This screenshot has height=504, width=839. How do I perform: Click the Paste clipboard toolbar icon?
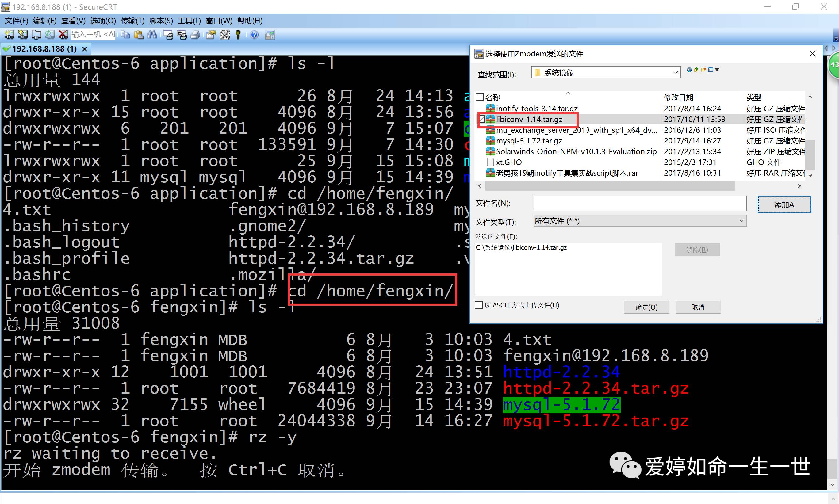tap(139, 34)
